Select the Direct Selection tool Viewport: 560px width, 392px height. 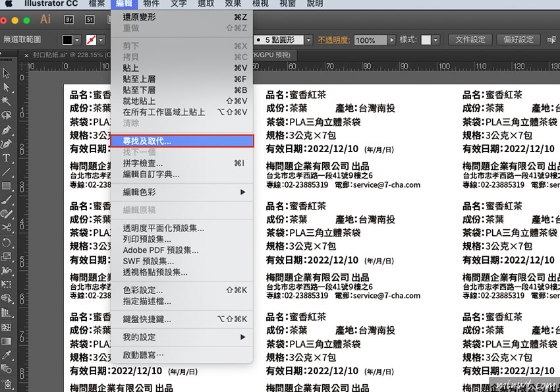(x=6, y=87)
